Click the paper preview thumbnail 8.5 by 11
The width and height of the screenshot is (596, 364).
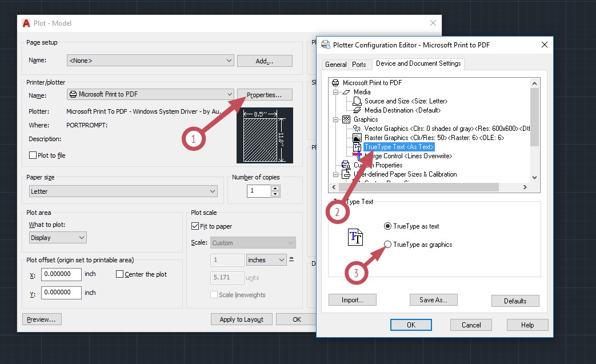tap(265, 135)
